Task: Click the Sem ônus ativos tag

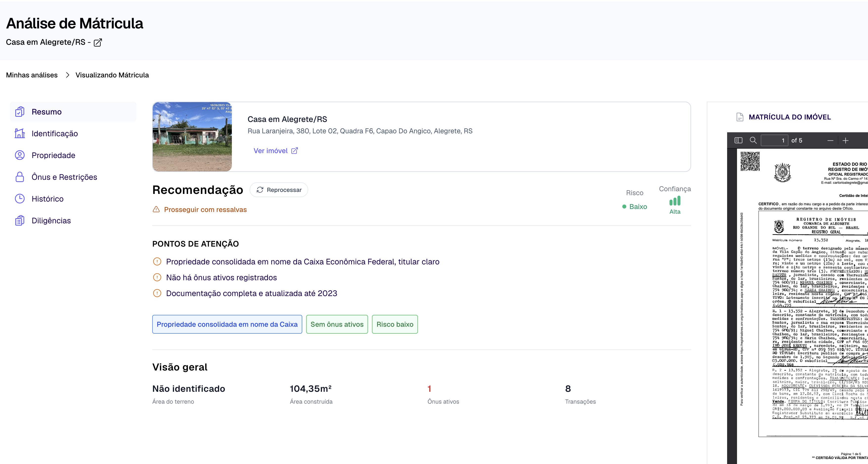Action: (x=337, y=325)
